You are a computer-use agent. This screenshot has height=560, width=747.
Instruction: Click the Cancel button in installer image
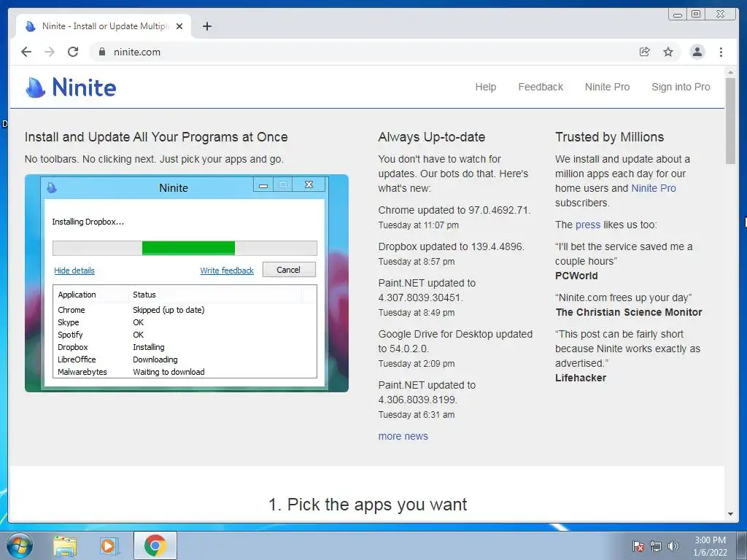(x=289, y=270)
